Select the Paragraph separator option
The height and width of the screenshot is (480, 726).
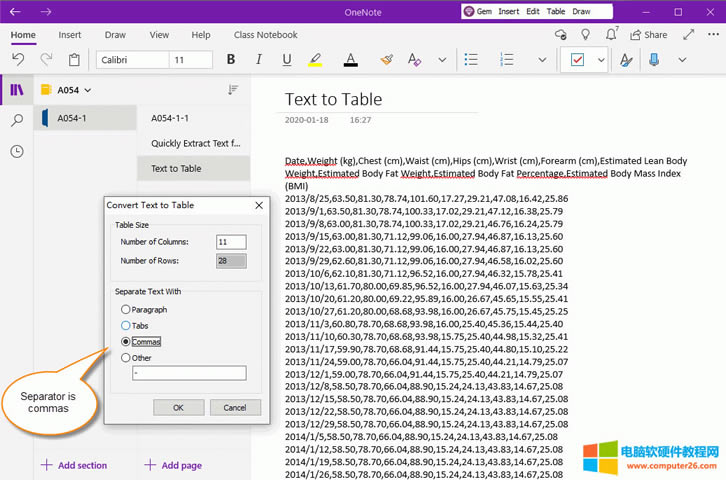(x=126, y=309)
